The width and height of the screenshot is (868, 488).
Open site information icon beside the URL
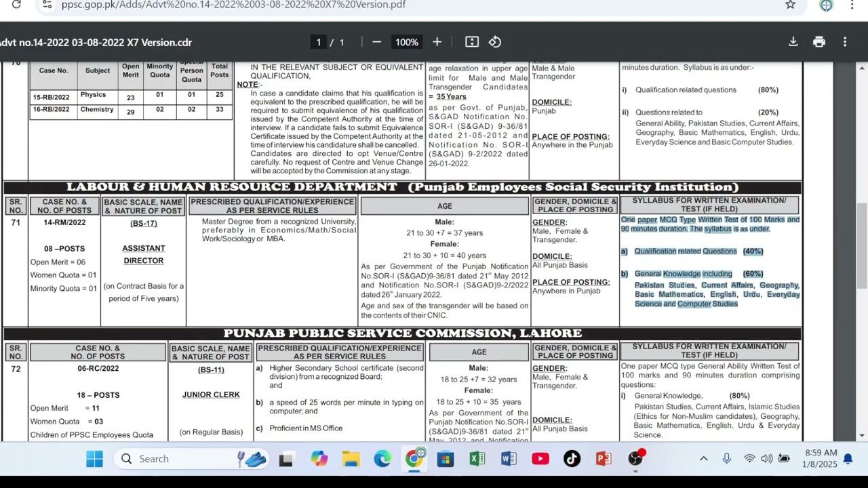click(46, 5)
